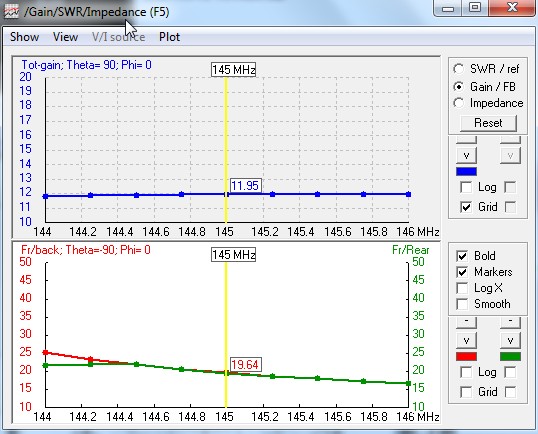Enable the Smooth checkbox
The height and width of the screenshot is (434, 538).
pyautogui.click(x=462, y=304)
